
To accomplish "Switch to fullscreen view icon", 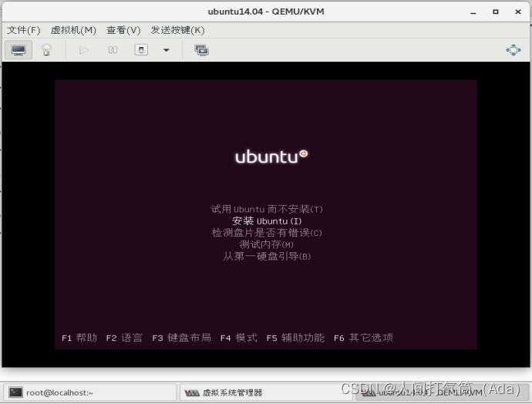I will (513, 50).
